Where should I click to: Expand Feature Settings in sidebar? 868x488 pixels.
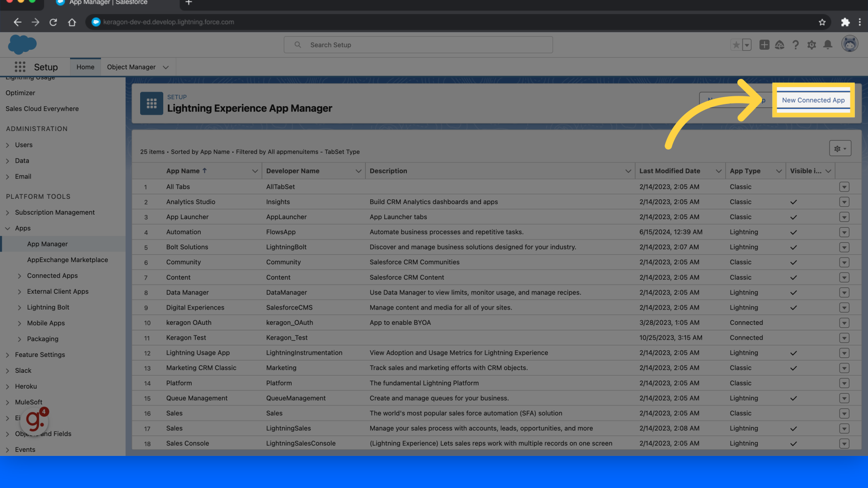(8, 355)
